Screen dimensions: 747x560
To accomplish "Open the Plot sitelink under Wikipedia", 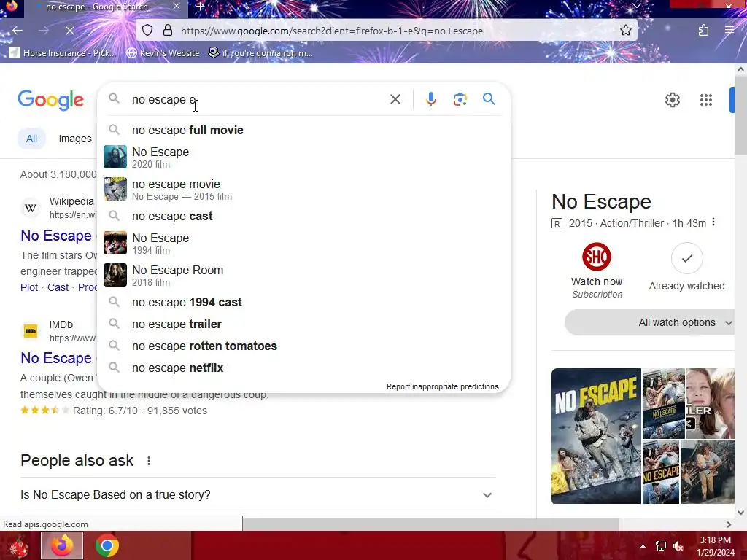I will [x=29, y=287].
